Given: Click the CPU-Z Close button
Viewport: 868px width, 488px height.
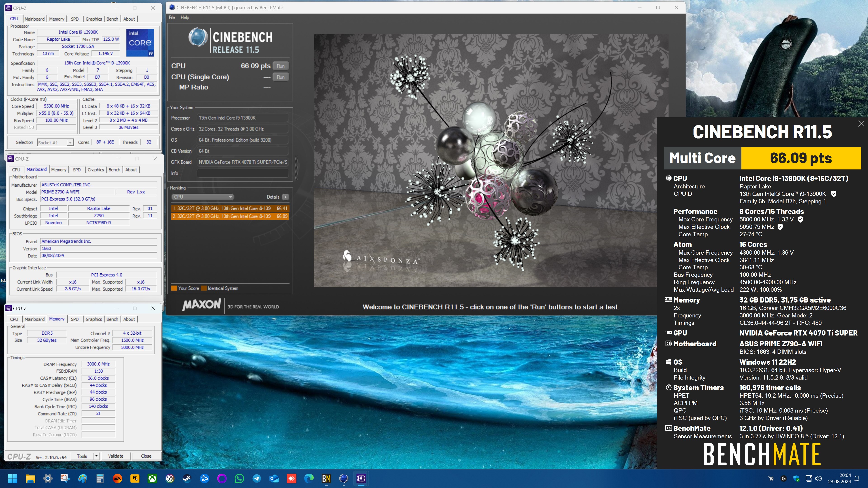Looking at the screenshot, I should click(x=146, y=456).
